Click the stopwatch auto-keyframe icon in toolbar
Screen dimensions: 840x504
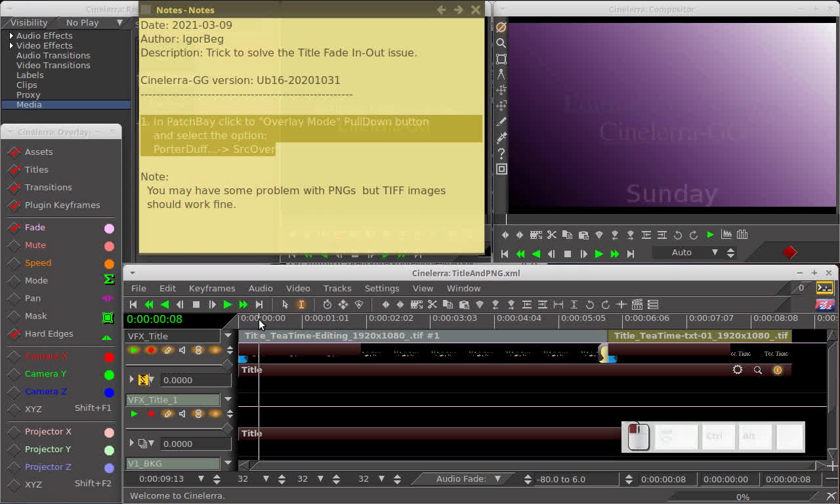click(x=327, y=304)
